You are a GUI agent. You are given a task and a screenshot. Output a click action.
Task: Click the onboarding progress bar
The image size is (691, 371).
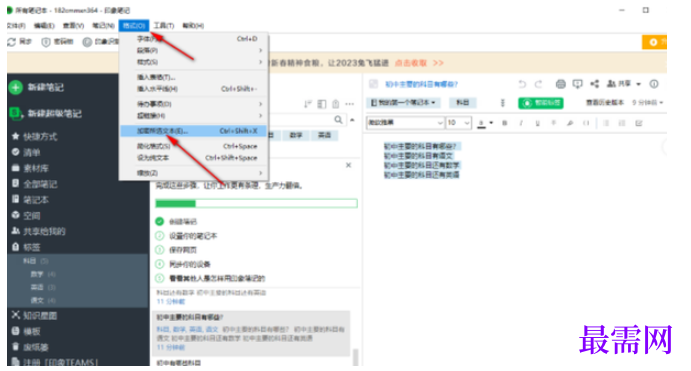(x=256, y=203)
